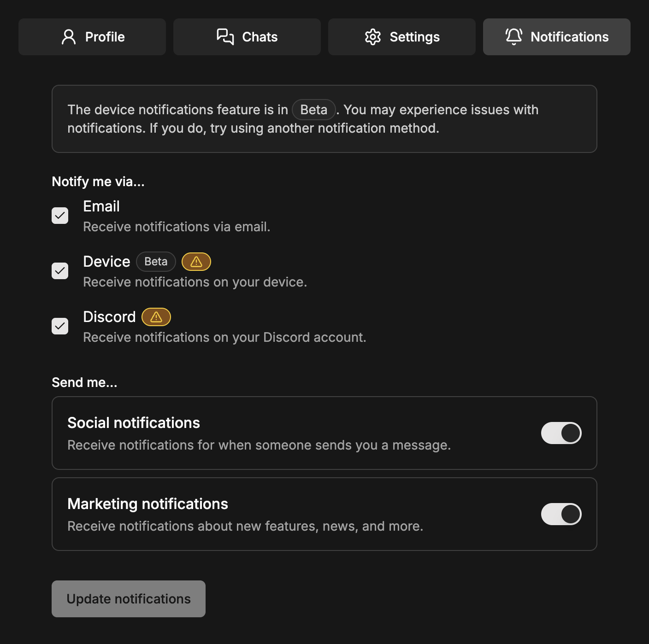Click the gear icon on the Settings tab
This screenshot has height=644, width=649.
(x=373, y=37)
